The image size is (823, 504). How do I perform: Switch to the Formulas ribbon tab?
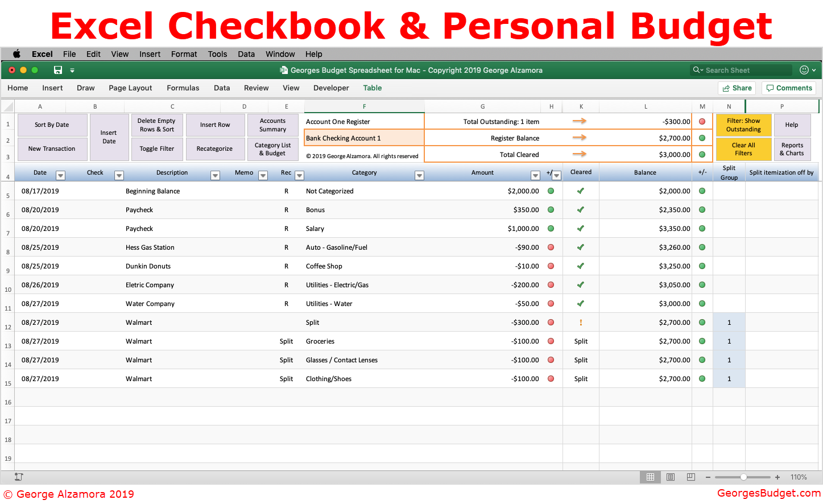tap(183, 88)
